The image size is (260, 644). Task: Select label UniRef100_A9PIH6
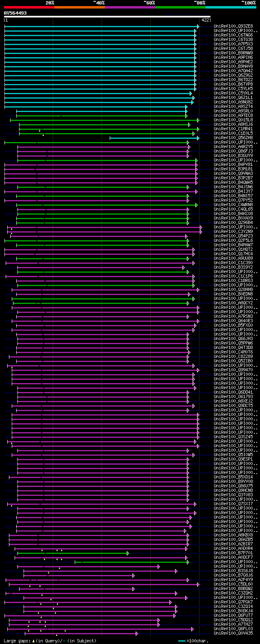coord(233,58)
